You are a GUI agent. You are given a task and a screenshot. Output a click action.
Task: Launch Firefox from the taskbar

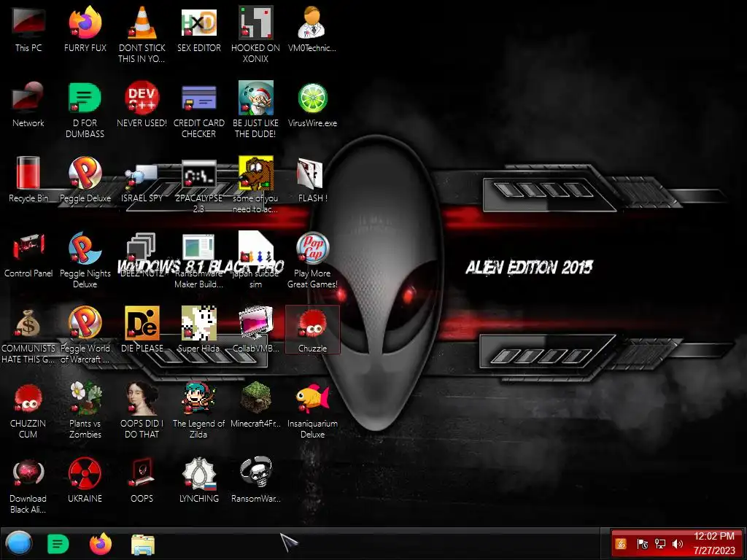pos(101,544)
